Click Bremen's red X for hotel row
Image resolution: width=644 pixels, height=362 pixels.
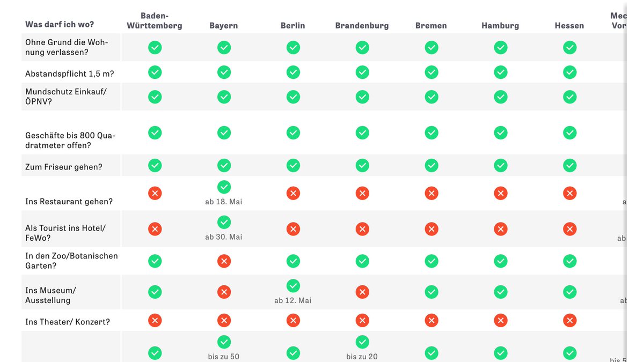pos(431,229)
